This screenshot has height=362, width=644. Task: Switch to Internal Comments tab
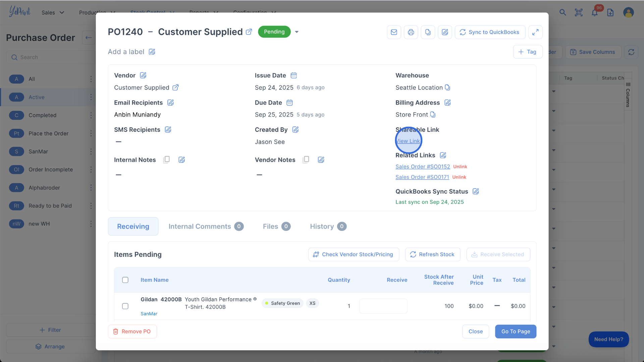(206, 227)
